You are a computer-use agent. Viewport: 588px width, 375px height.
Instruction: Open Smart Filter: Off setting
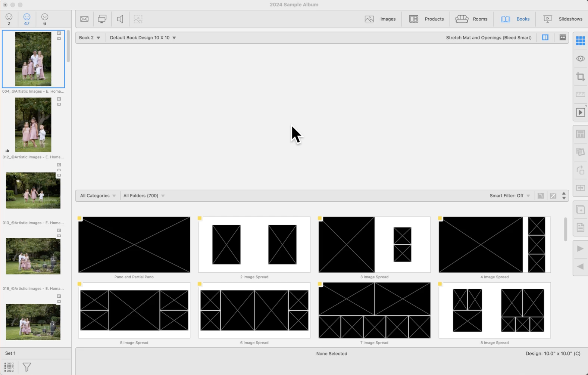(509, 196)
